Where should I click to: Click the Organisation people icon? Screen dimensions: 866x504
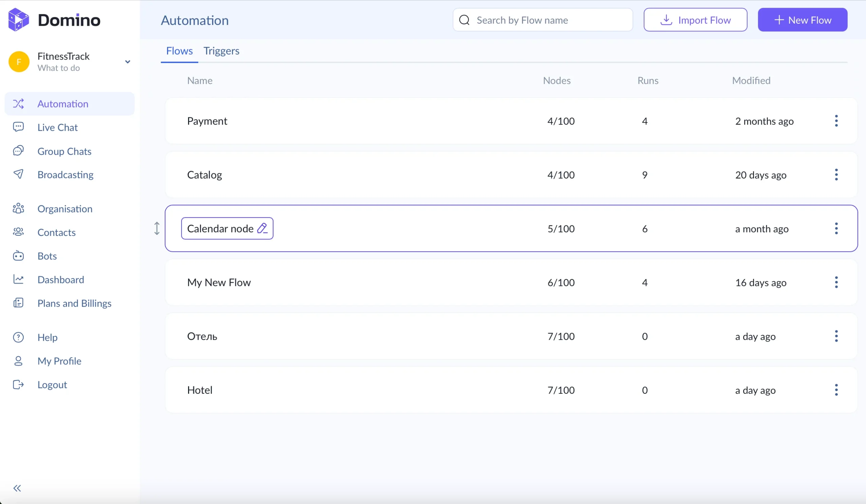tap(18, 209)
